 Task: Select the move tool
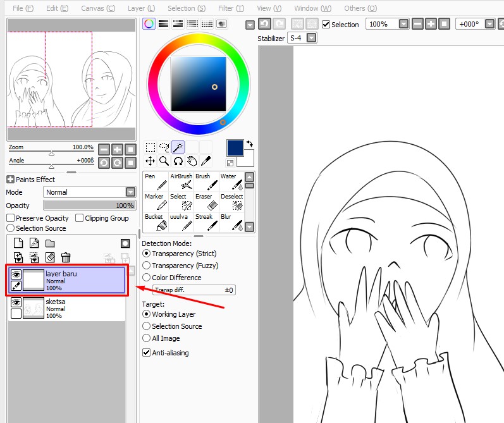pos(150,161)
